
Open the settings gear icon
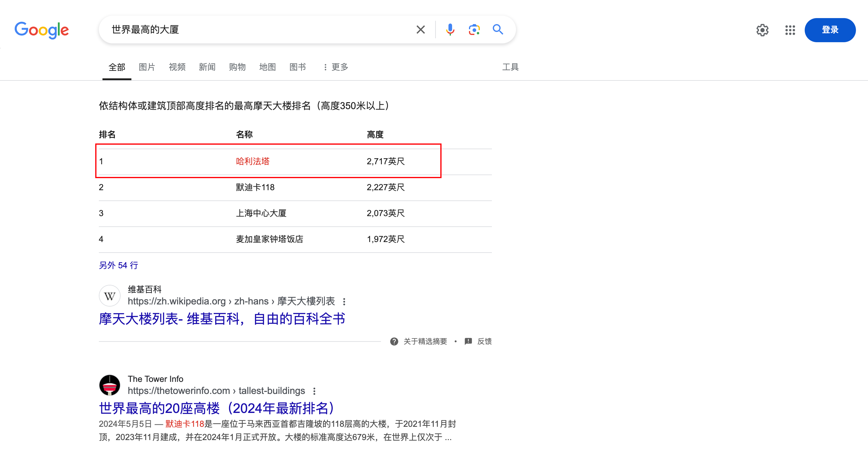[x=762, y=30]
